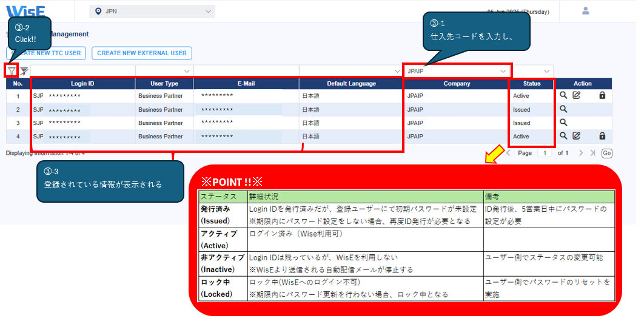Image resolution: width=644 pixels, height=318 pixels.
Task: Click the WisE logo
Action: [x=25, y=11]
